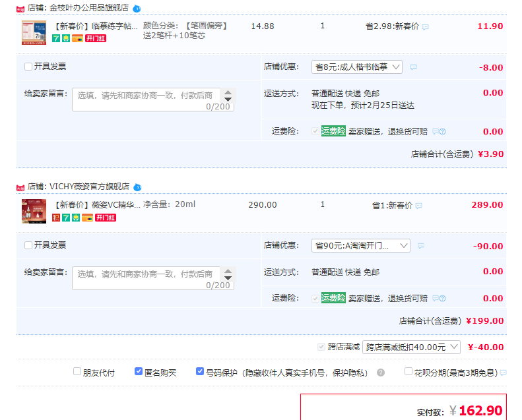
Task: Click the 省1:新春价 discount text
Action: [x=392, y=206]
